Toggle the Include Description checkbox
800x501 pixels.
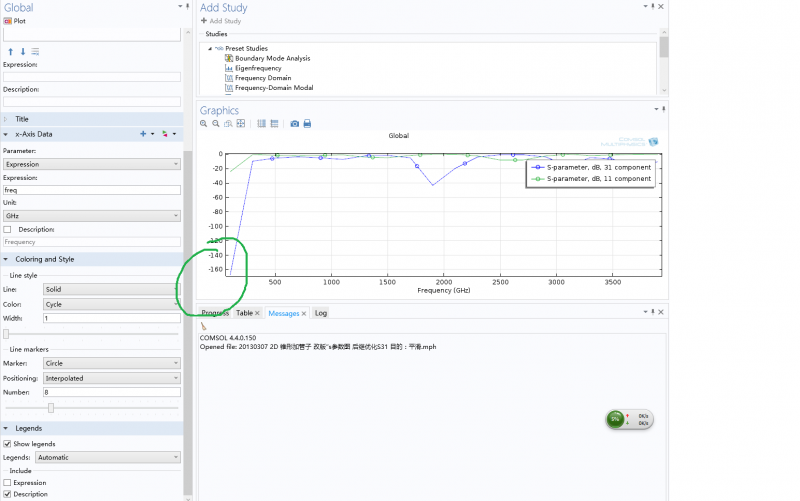(x=7, y=494)
